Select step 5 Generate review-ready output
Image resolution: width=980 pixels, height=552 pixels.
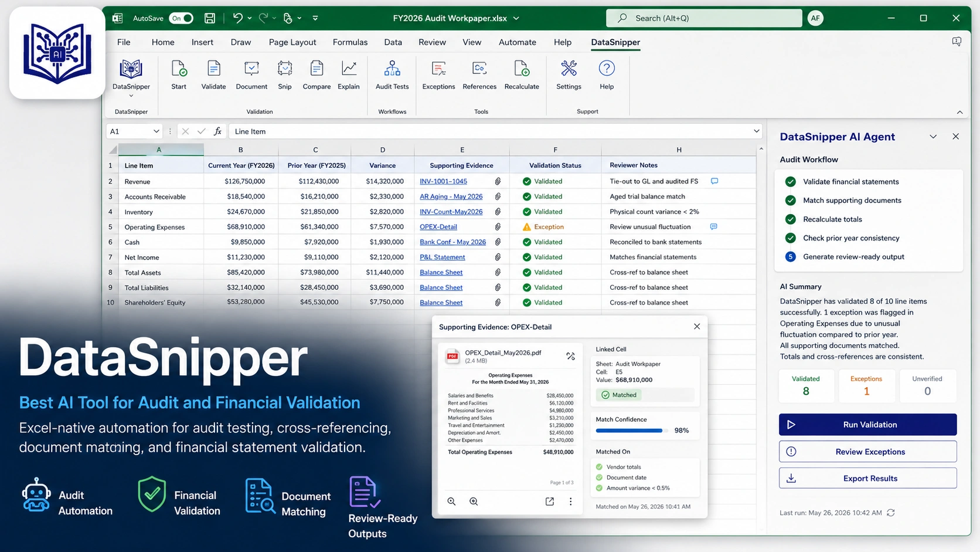(791, 257)
